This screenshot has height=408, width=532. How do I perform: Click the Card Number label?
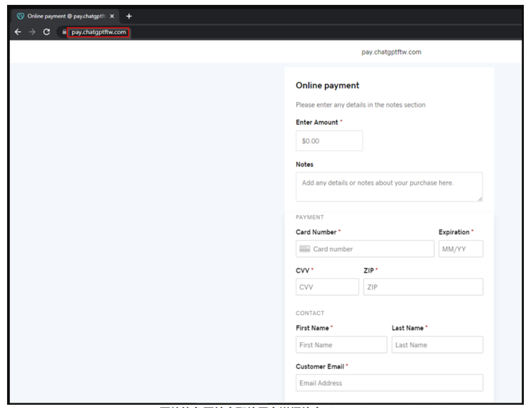tap(316, 232)
